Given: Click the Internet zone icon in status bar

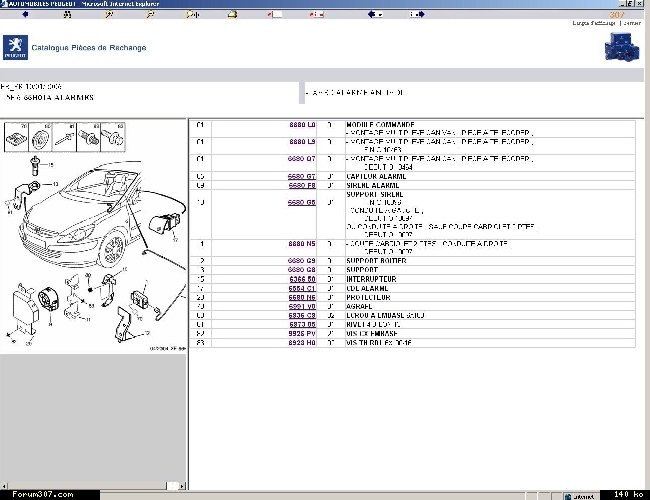Looking at the screenshot, I should [x=568, y=496].
